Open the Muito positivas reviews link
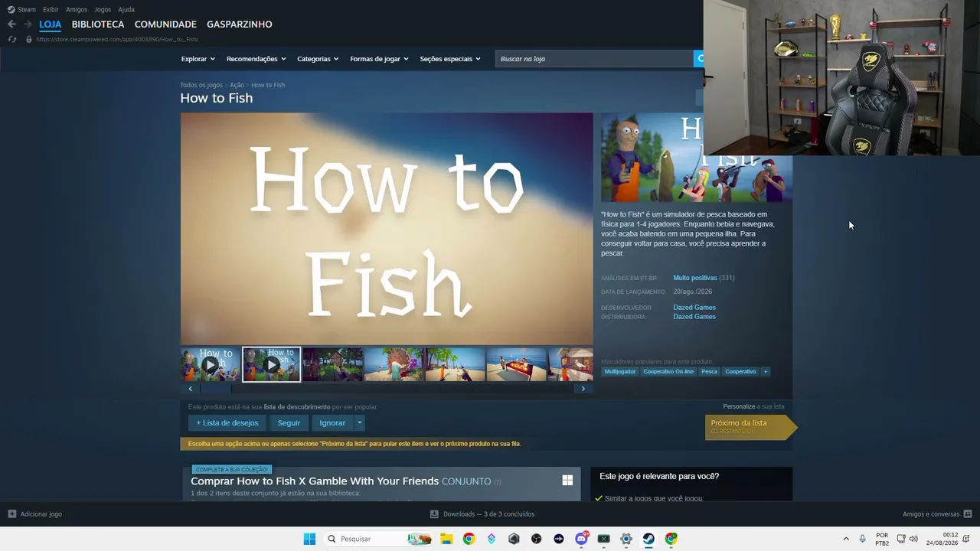The image size is (980, 551). (x=695, y=278)
